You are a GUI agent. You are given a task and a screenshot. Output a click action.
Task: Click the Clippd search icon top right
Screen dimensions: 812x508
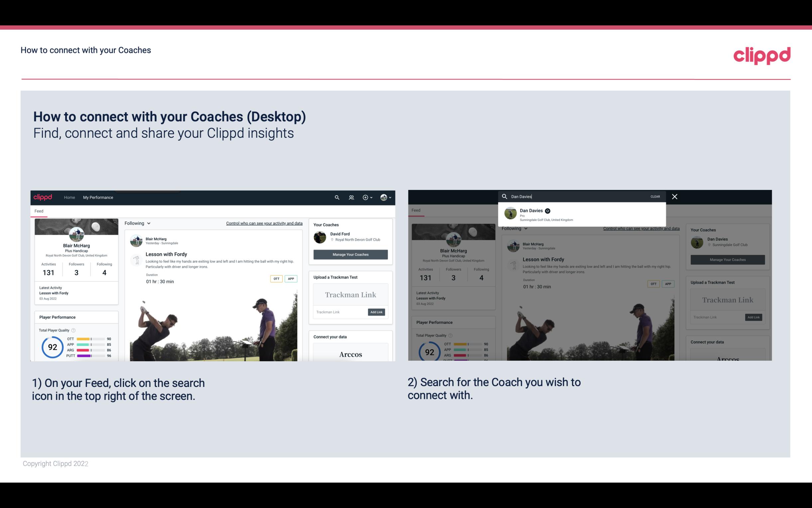(x=336, y=197)
